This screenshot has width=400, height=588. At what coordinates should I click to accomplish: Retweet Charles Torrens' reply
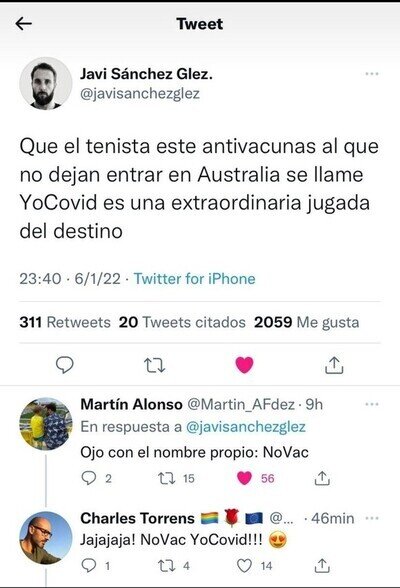pos(166,566)
